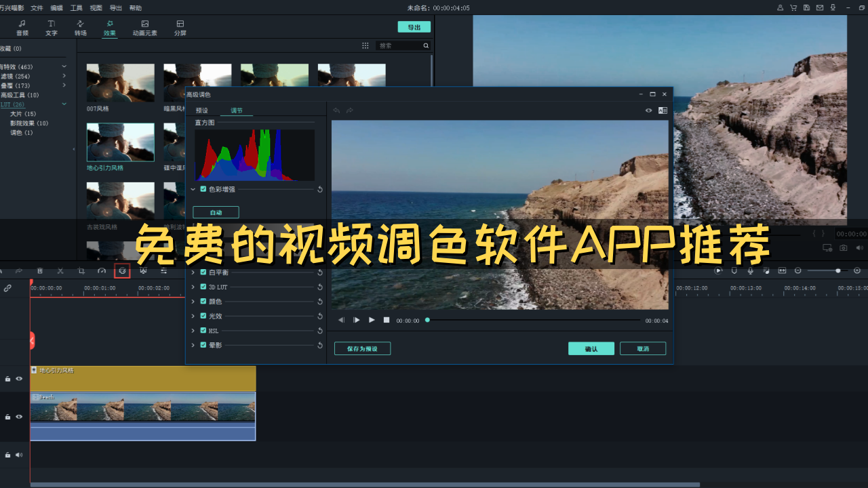The width and height of the screenshot is (868, 488).
Task: Switch to the 预设 tab
Action: click(x=201, y=110)
